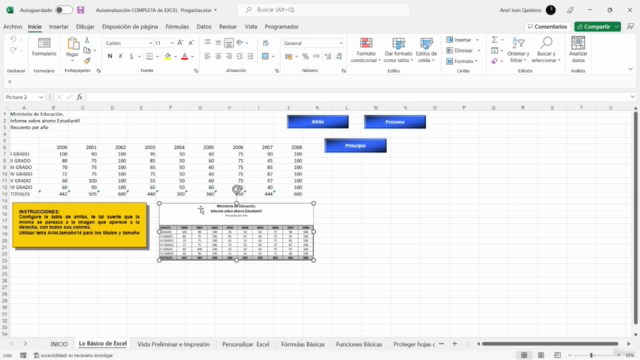Click the borders grid icon
The image size is (640, 360).
(x=149, y=56)
